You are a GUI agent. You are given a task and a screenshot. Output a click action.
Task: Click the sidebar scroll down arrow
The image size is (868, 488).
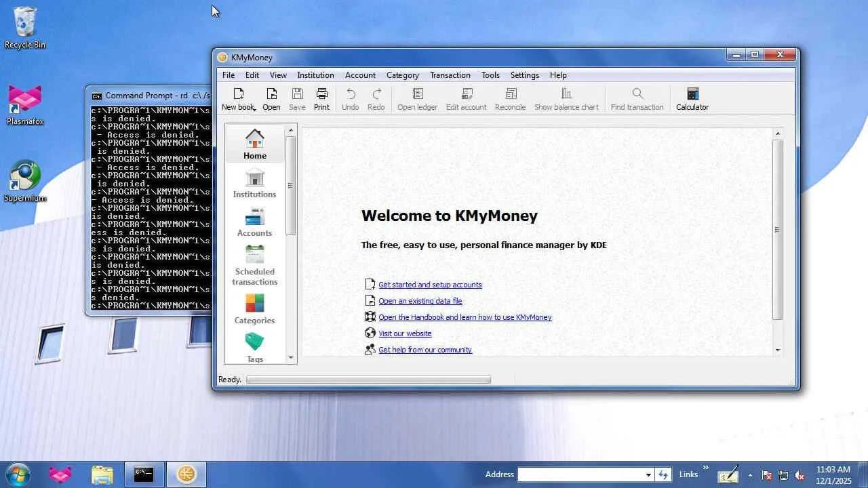291,358
